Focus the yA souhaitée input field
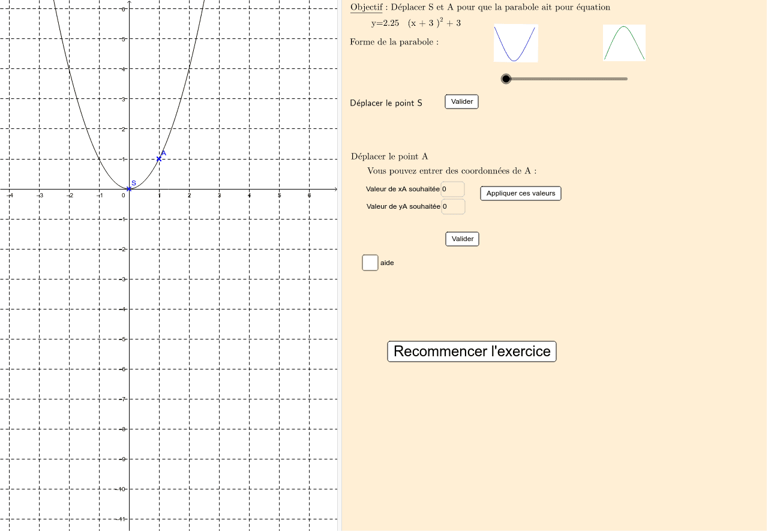The image size is (768, 532). [x=453, y=207]
